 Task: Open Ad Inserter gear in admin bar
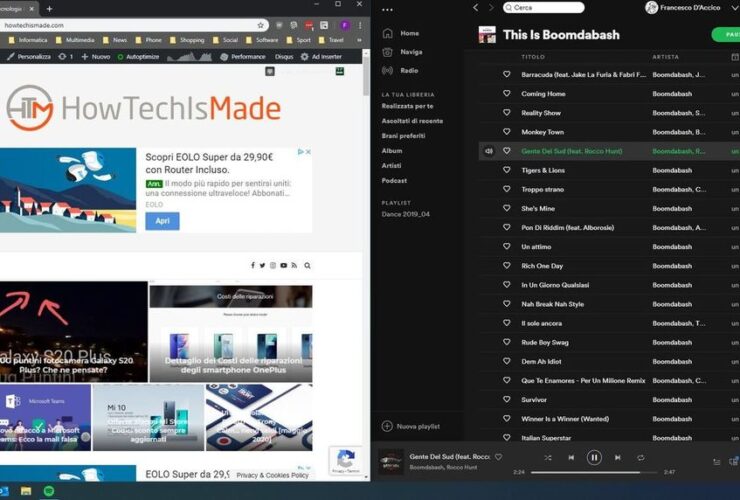pos(321,57)
